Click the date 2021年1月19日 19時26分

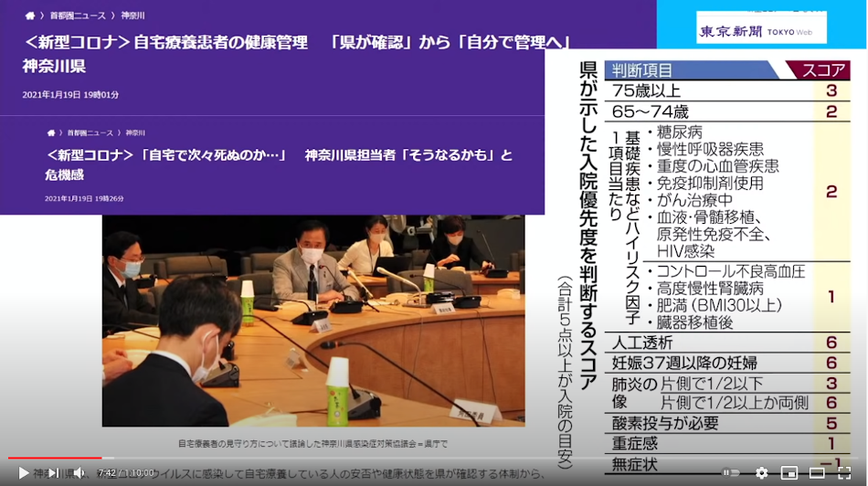pos(84,198)
